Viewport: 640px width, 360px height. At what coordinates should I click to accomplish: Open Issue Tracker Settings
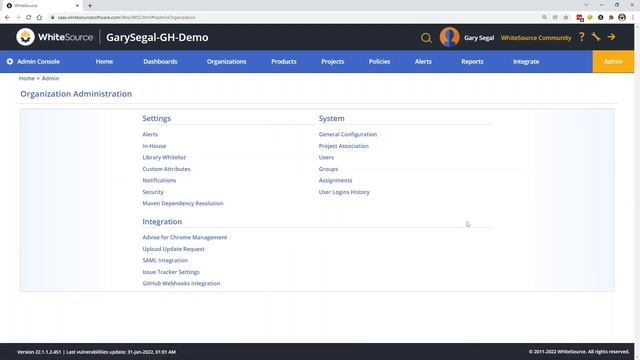coord(171,272)
